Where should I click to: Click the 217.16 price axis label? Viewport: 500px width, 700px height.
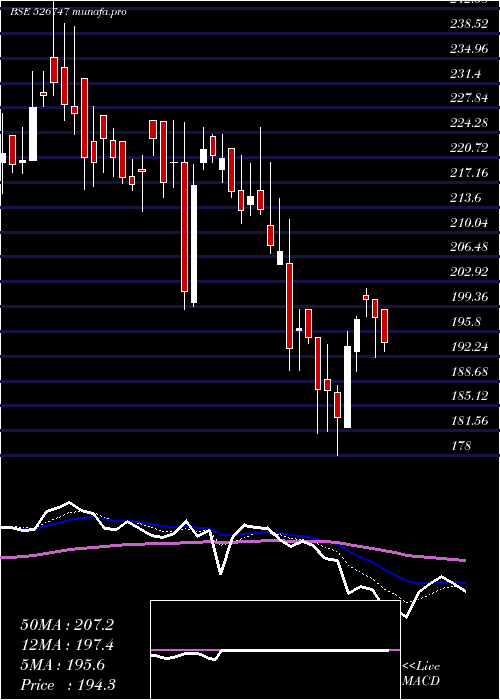(469, 173)
